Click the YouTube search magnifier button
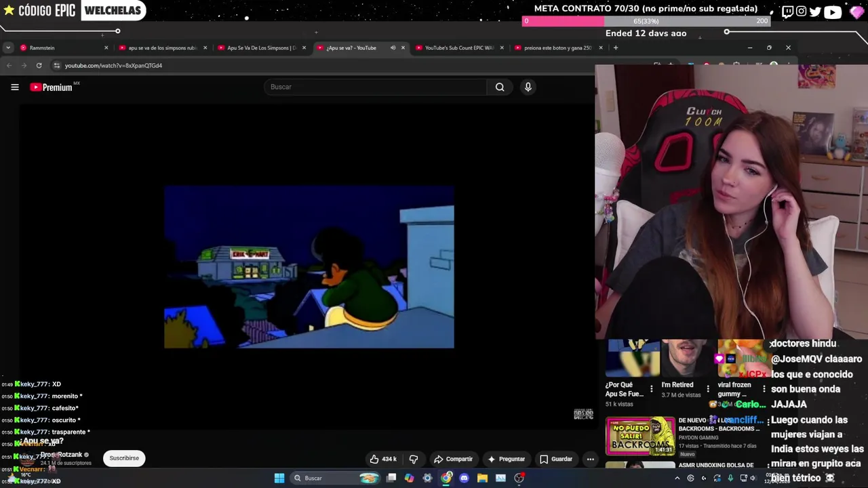 (500, 87)
